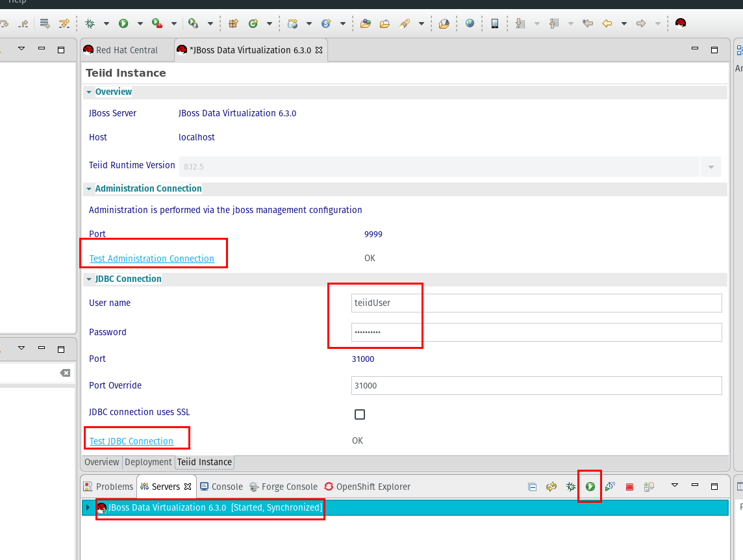This screenshot has height=560, width=743.
Task: Click the Last Edit Location icon
Action: (588, 23)
